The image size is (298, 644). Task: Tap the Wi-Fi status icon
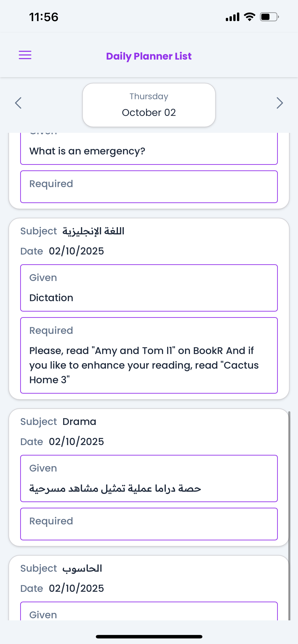click(249, 17)
